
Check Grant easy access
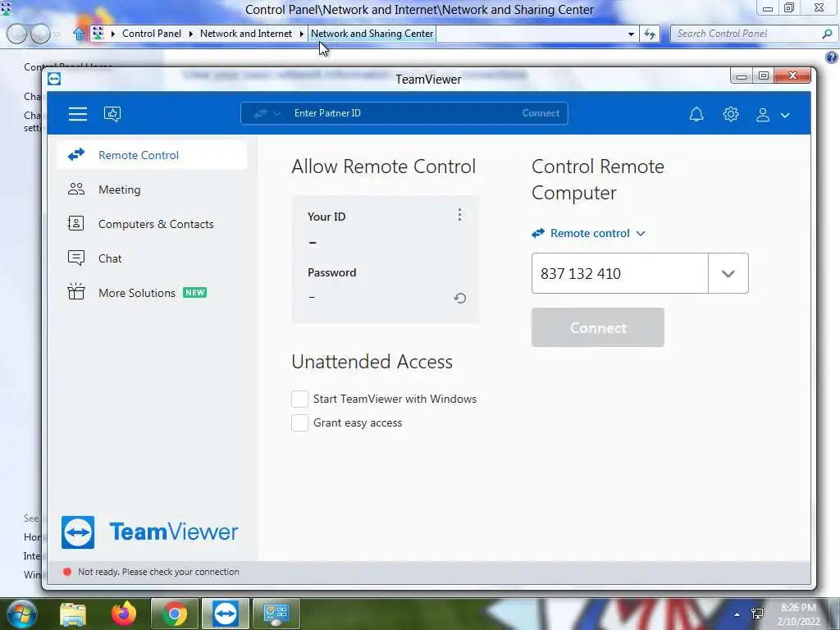coord(299,422)
